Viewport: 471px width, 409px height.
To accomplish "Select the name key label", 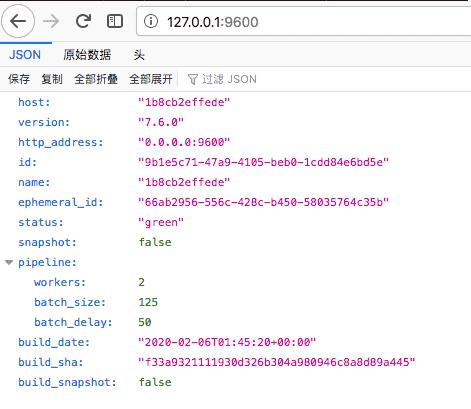I will click(x=34, y=182).
